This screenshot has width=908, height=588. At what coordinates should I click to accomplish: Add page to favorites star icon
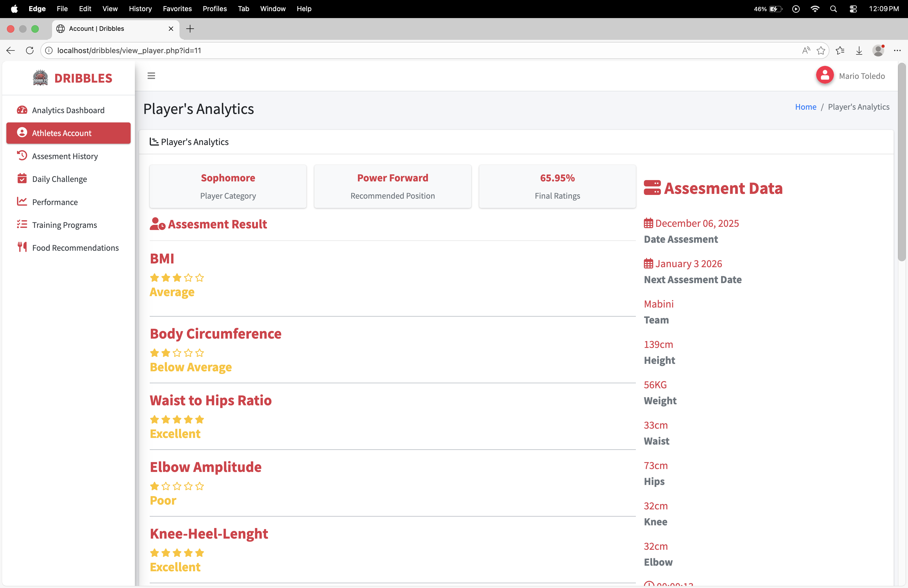point(821,50)
